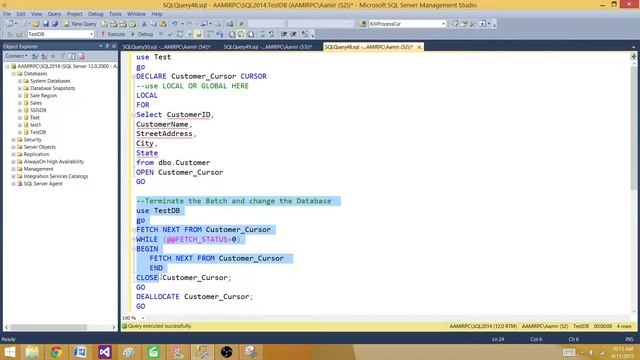The image size is (640, 360).
Task: Select Integration Services Catalogs folder
Action: 56,177
